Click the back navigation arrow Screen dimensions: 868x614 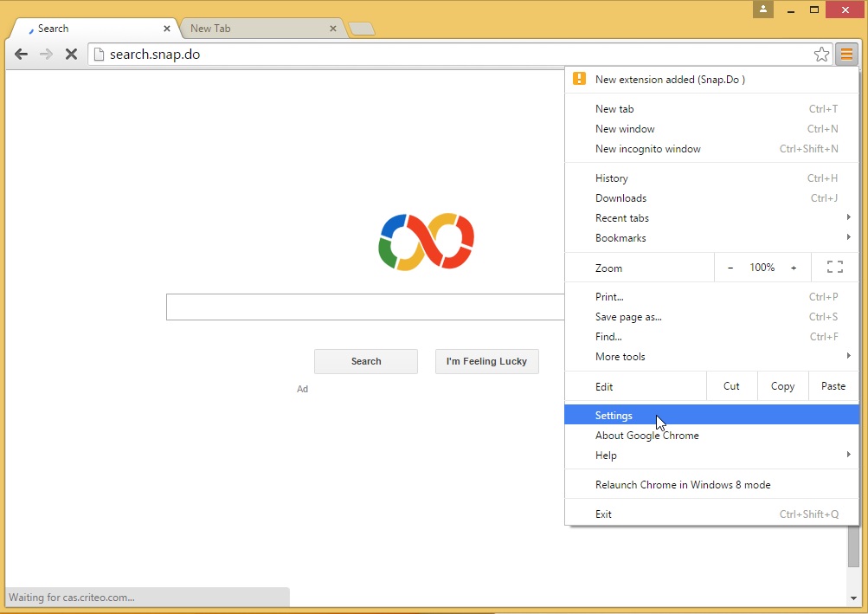point(21,54)
